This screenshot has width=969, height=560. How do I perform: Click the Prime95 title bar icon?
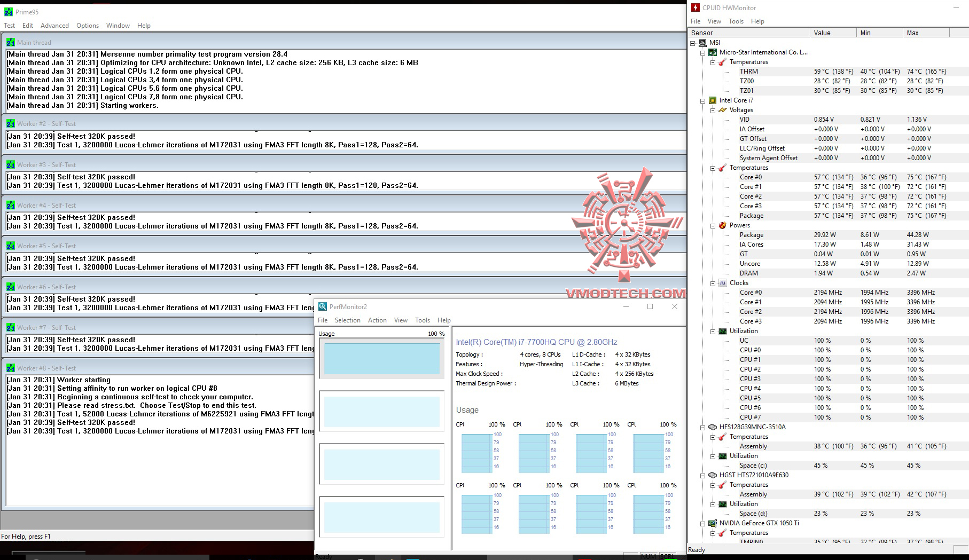coord(8,12)
